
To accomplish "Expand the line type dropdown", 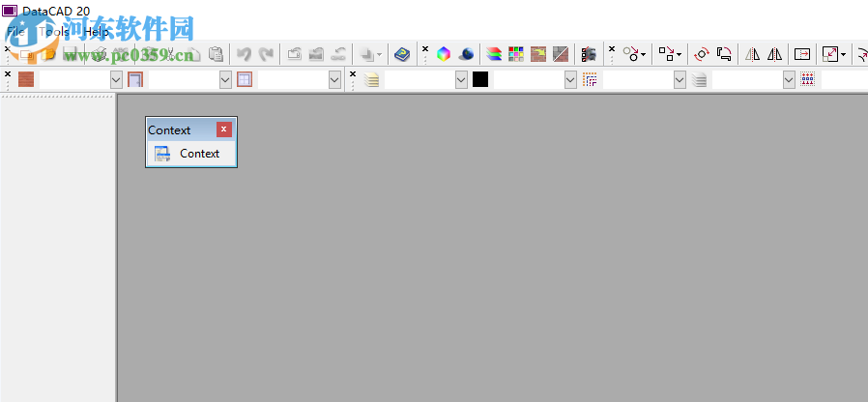I will pyautogui.click(x=680, y=80).
